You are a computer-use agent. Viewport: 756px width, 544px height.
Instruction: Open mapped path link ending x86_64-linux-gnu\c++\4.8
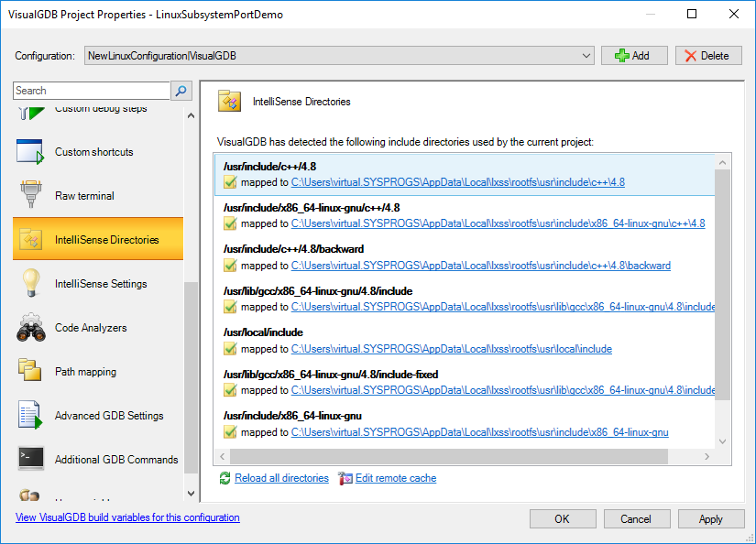(x=499, y=223)
